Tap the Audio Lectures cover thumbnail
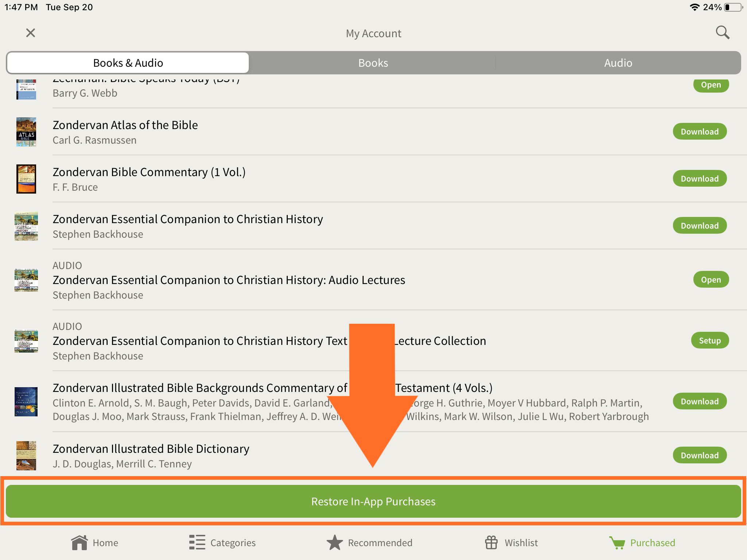 [x=26, y=280]
